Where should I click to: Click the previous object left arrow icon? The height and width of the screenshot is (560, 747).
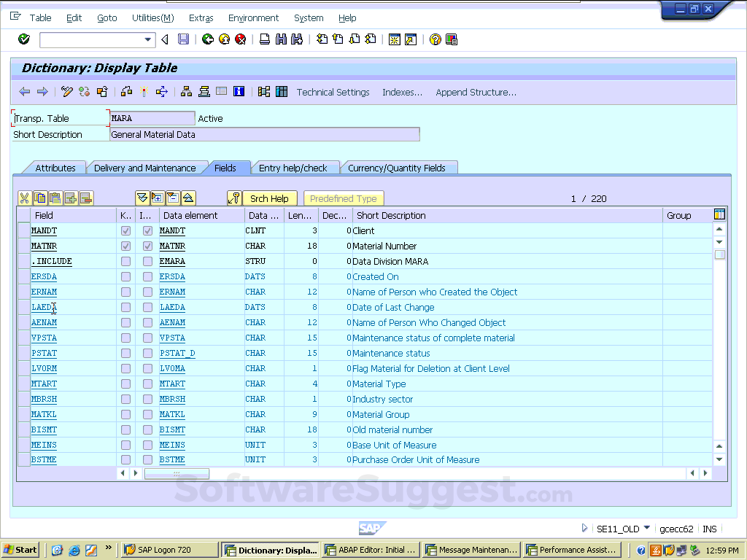(x=24, y=91)
